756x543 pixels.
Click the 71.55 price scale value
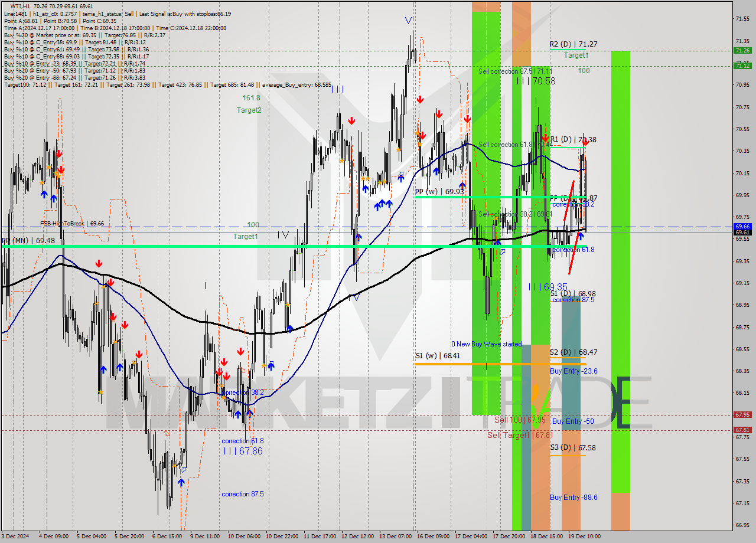(742, 19)
